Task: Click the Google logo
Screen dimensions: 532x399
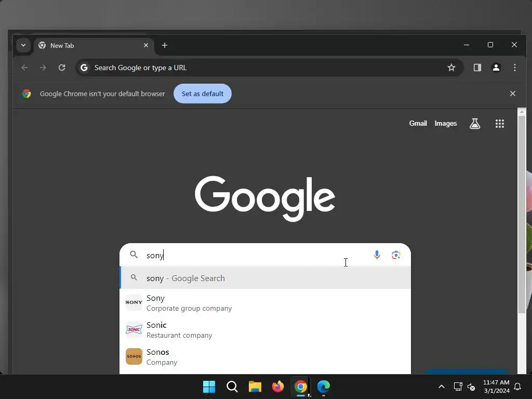Action: point(265,198)
